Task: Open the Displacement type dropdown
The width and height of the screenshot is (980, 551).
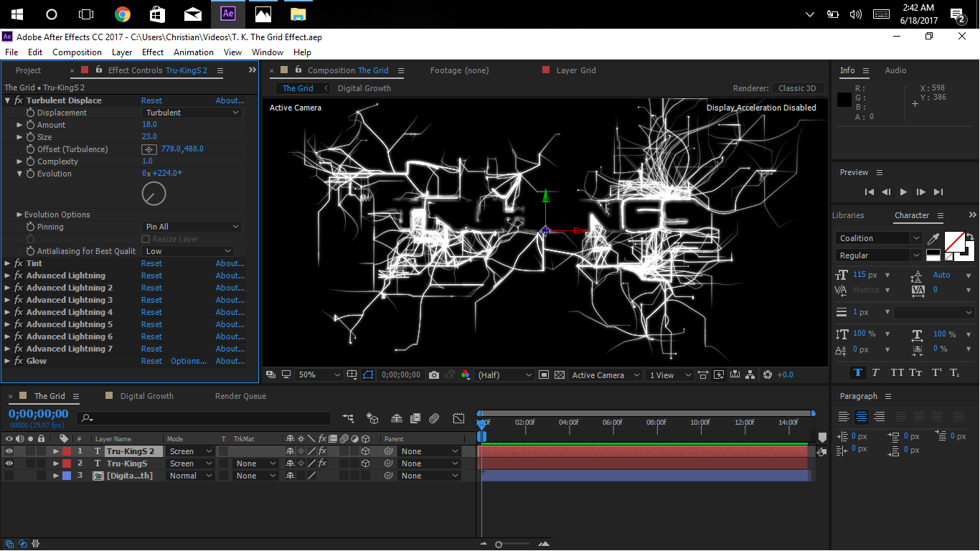Action: coord(192,113)
